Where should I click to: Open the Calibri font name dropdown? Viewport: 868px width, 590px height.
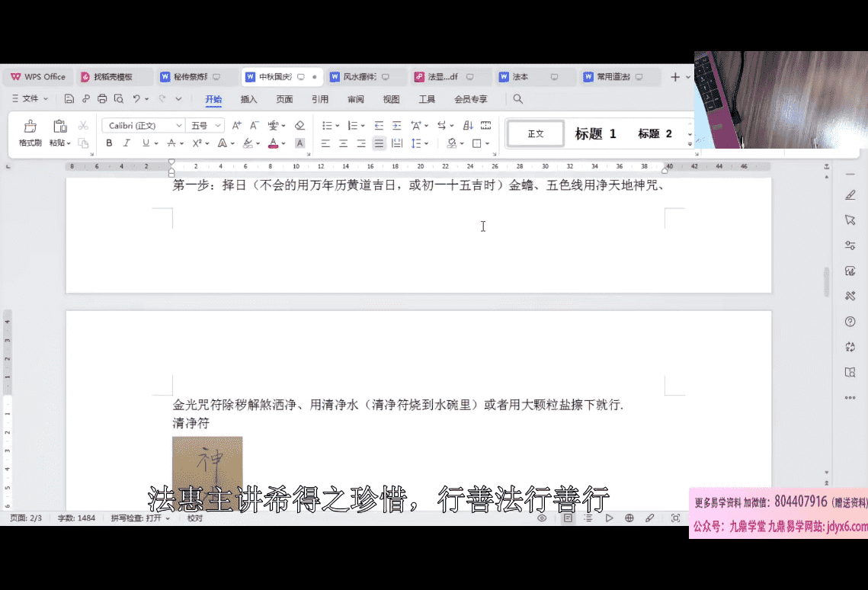tap(145, 126)
